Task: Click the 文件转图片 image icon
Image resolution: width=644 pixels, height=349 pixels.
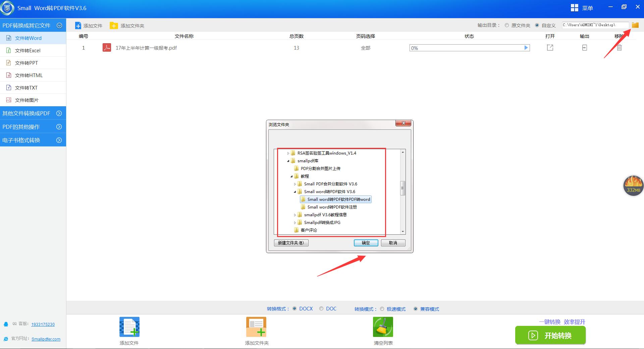Action: [9, 100]
